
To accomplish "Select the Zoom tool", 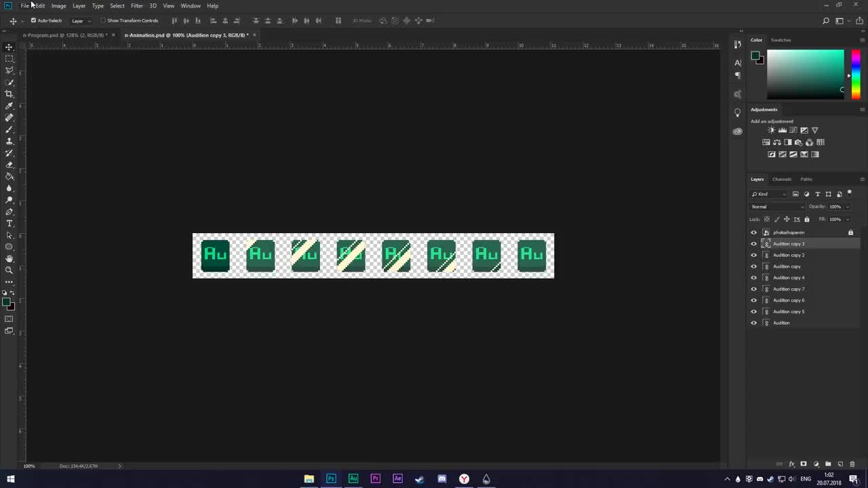I will [x=9, y=270].
